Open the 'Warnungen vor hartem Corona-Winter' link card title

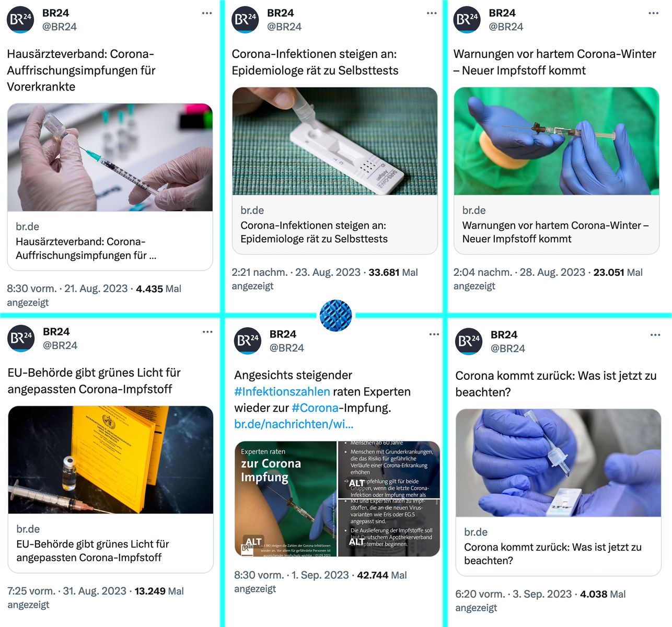(x=555, y=232)
